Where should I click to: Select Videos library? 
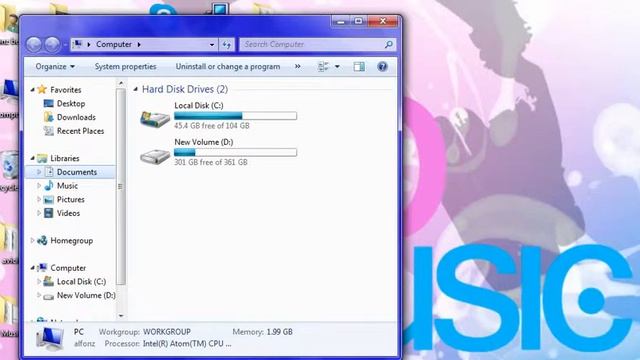point(68,213)
